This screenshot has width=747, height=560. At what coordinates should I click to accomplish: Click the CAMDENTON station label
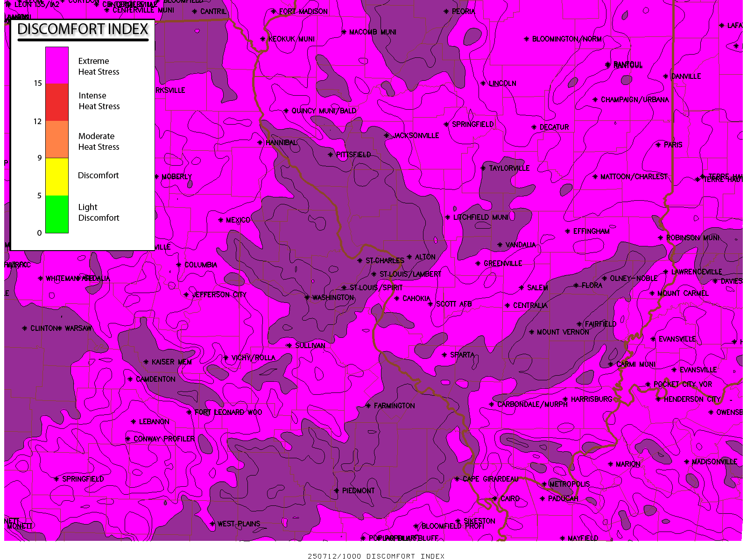click(155, 379)
